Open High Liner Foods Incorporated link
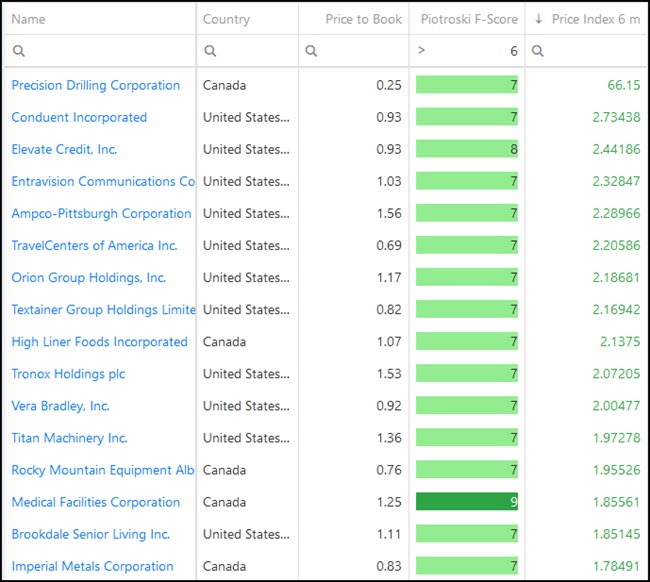This screenshot has height=582, width=650. (99, 342)
